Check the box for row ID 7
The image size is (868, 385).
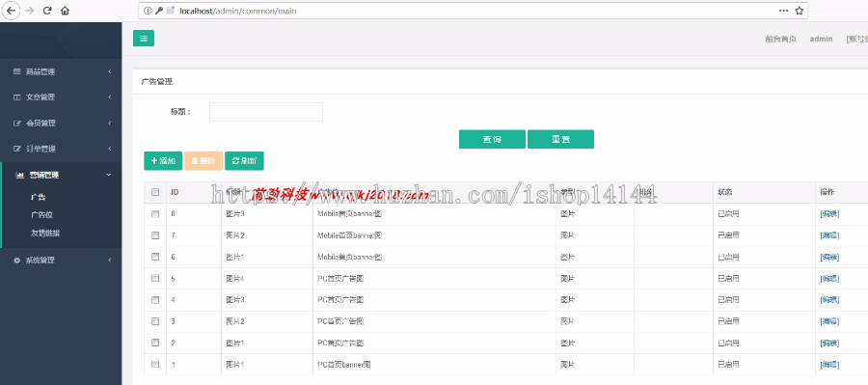pos(155,234)
